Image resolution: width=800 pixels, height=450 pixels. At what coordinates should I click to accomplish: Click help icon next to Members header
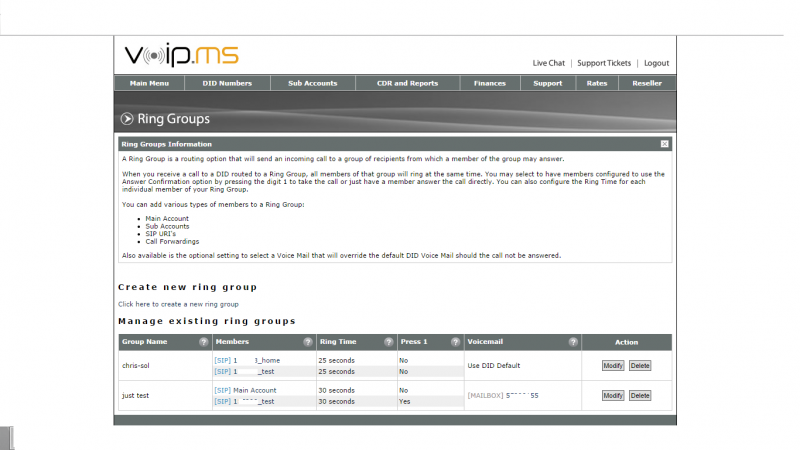308,342
